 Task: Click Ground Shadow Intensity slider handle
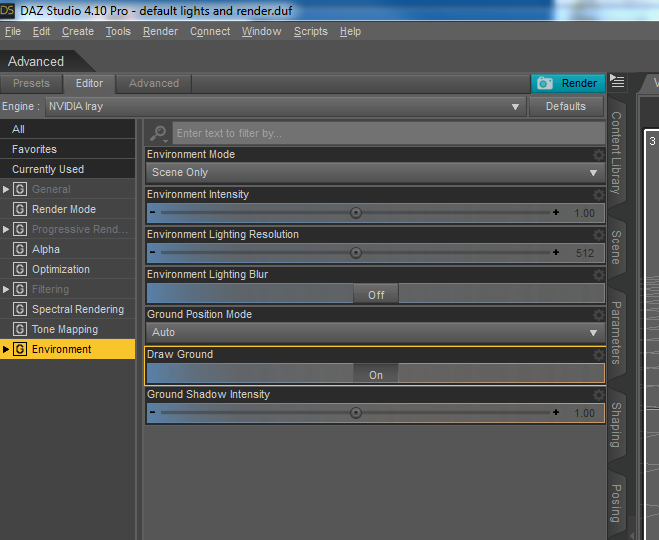pos(356,413)
